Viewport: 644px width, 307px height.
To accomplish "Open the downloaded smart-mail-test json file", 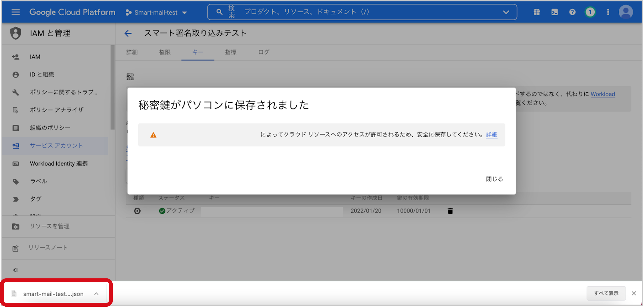I will click(53, 294).
